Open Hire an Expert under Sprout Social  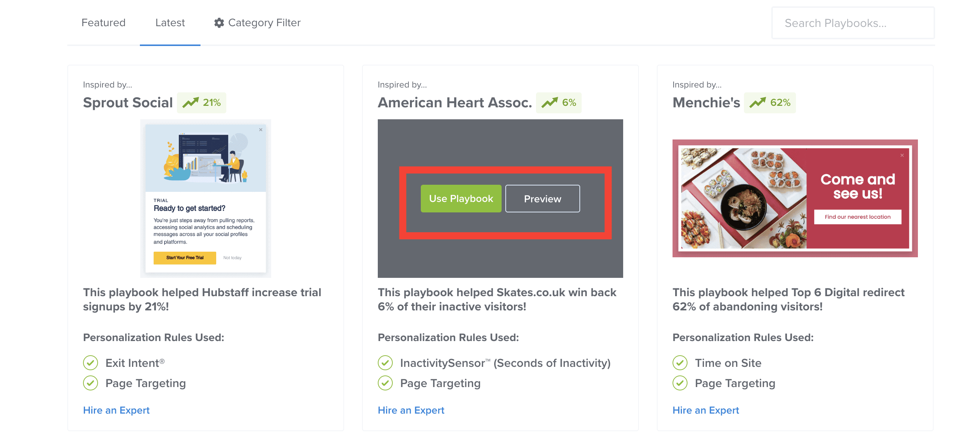pyautogui.click(x=116, y=410)
